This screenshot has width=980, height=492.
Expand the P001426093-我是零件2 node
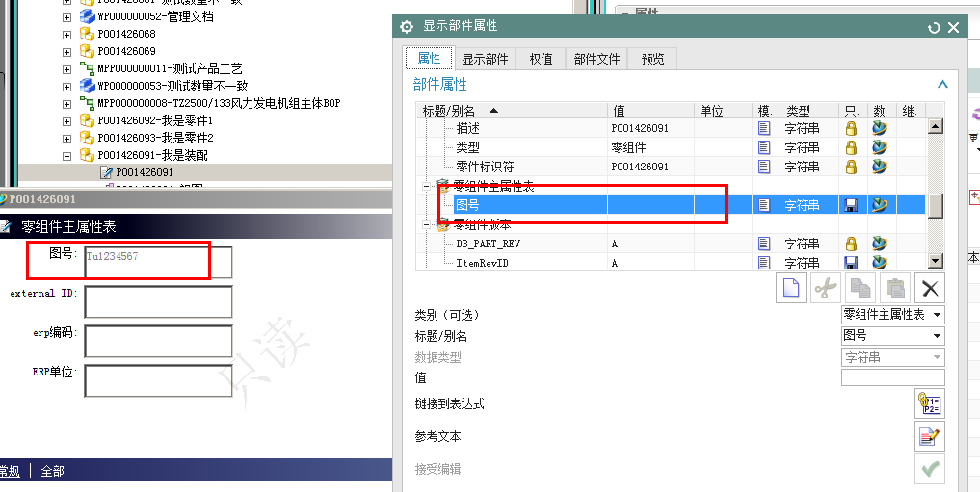point(66,140)
